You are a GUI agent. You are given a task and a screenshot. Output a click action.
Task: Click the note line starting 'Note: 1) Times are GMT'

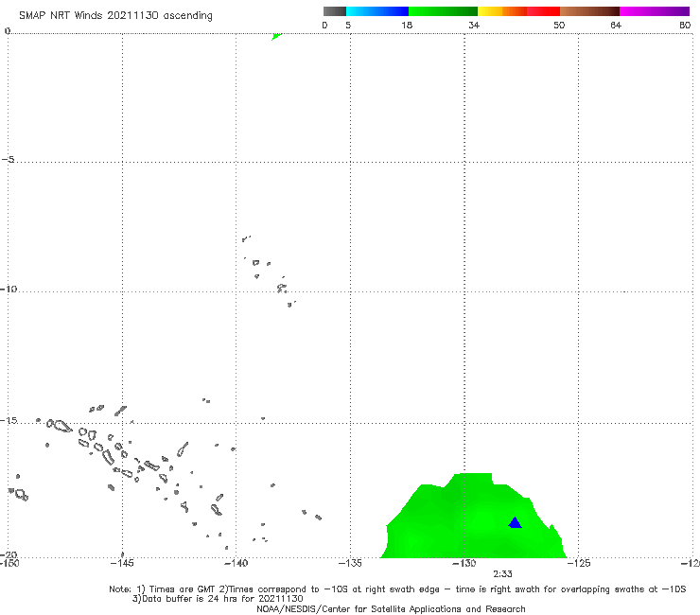click(397, 589)
